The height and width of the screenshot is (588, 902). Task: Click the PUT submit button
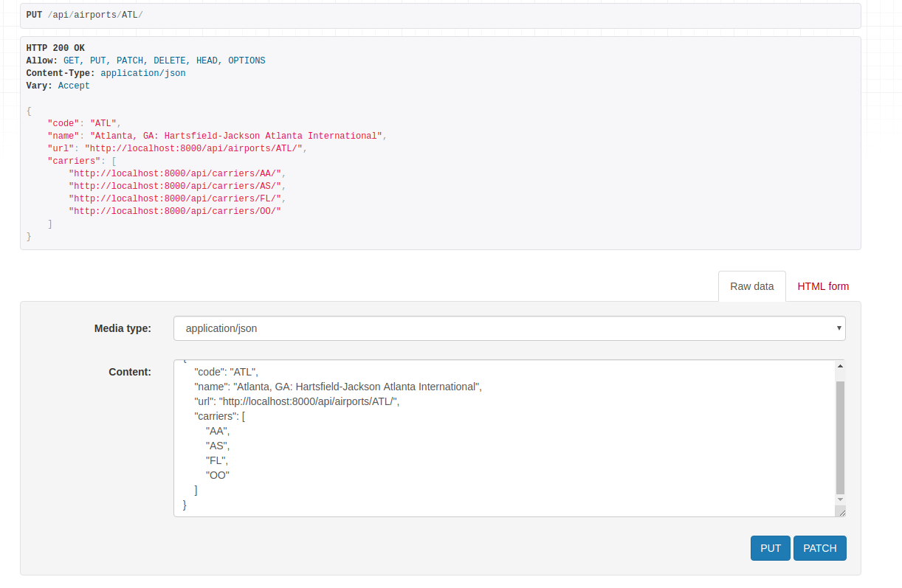click(770, 548)
